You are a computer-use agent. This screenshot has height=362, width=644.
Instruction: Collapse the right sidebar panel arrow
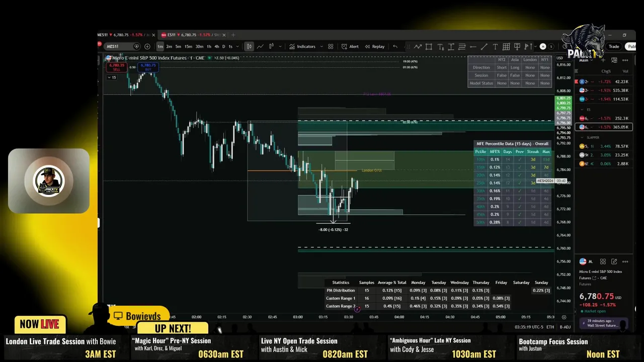(x=575, y=312)
